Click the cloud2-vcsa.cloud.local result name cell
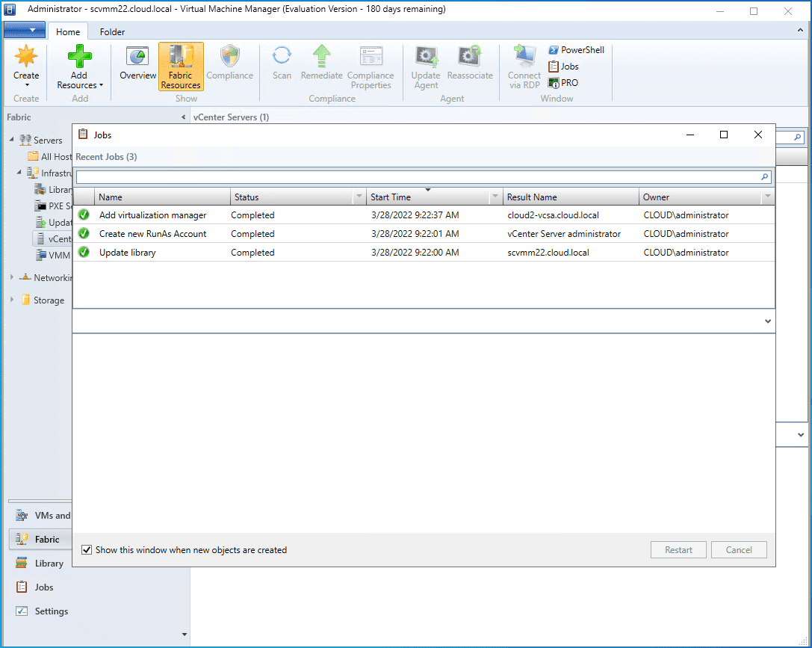The height and width of the screenshot is (648, 812). [x=553, y=215]
